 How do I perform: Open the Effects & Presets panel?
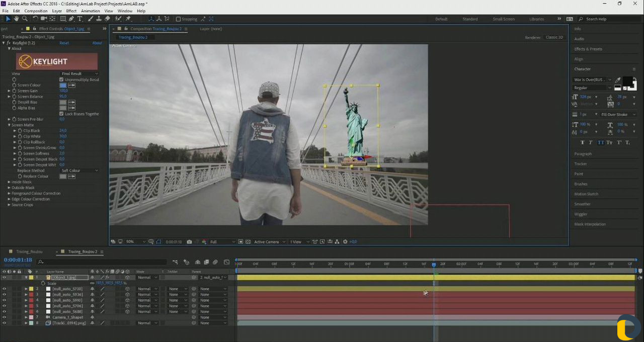[588, 49]
